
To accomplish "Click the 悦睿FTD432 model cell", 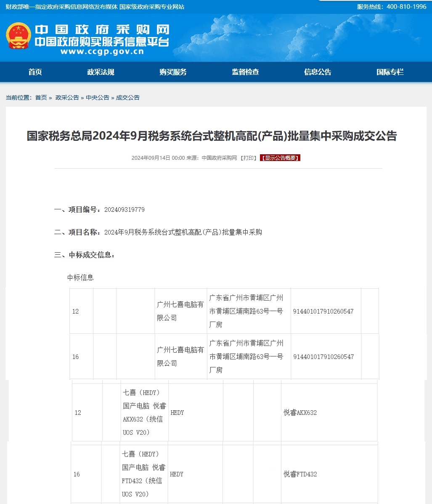I will [x=329, y=474].
